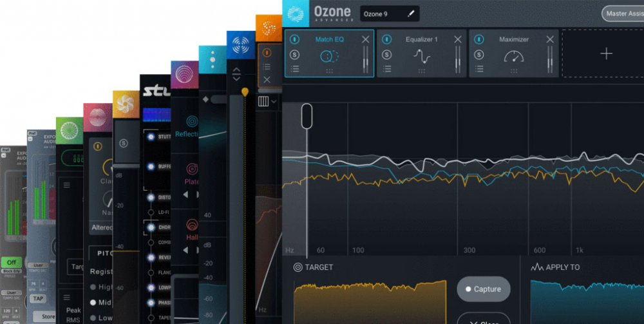Click the Master Assistant button
The height and width of the screenshot is (324, 644).
click(623, 14)
